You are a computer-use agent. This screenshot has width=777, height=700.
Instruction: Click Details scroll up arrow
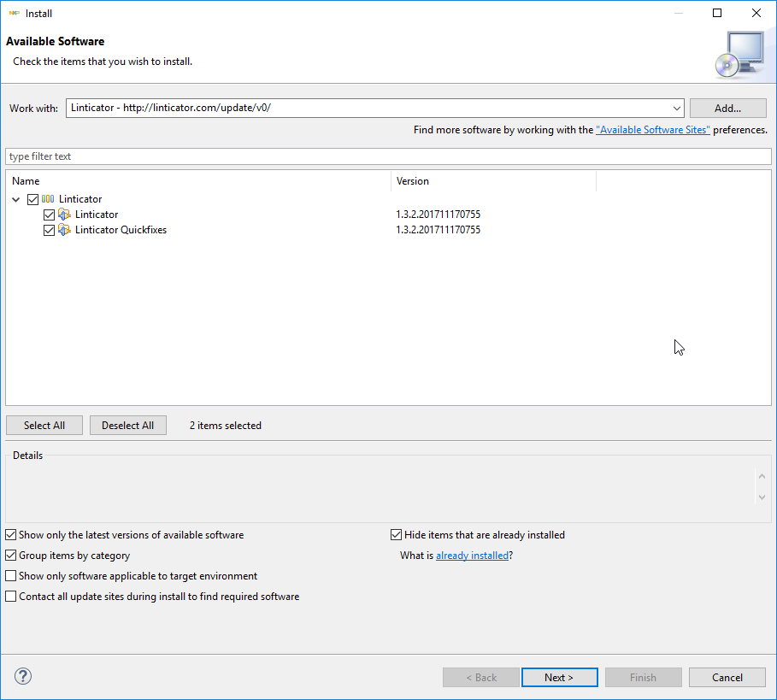762,477
